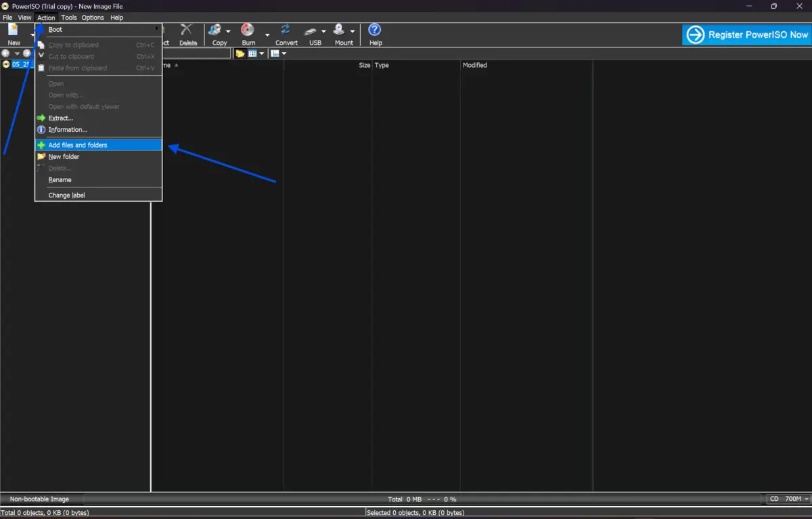Open the panel layout dropdown arrow
Screen dimensions: 812x519
pos(284,53)
